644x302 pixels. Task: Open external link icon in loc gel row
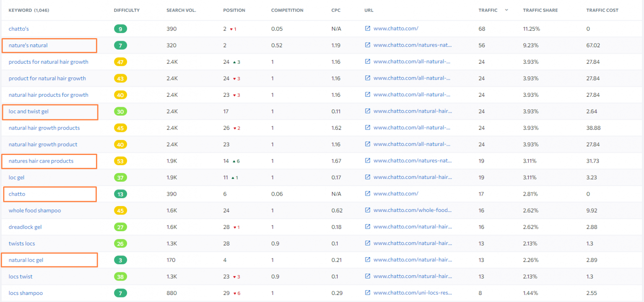[x=368, y=177]
